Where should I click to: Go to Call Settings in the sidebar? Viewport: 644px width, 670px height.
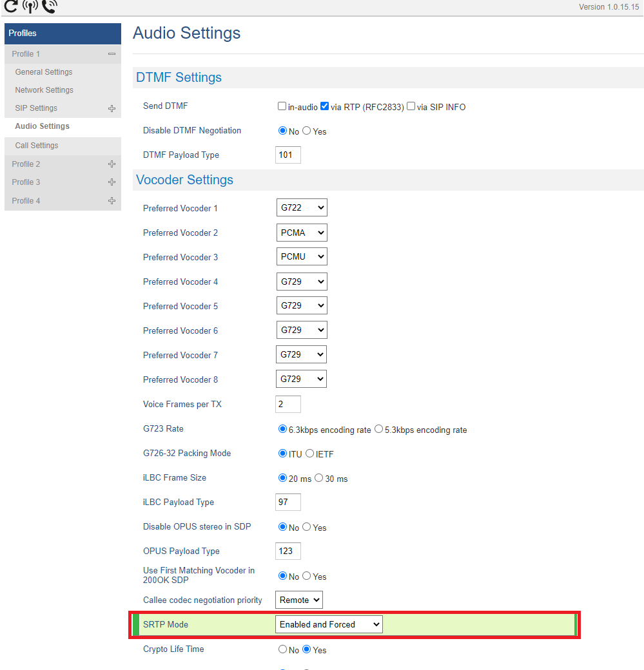click(x=37, y=146)
